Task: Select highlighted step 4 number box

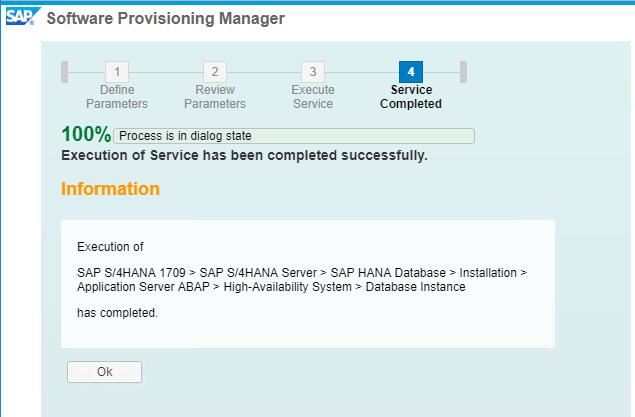Action: [411, 72]
